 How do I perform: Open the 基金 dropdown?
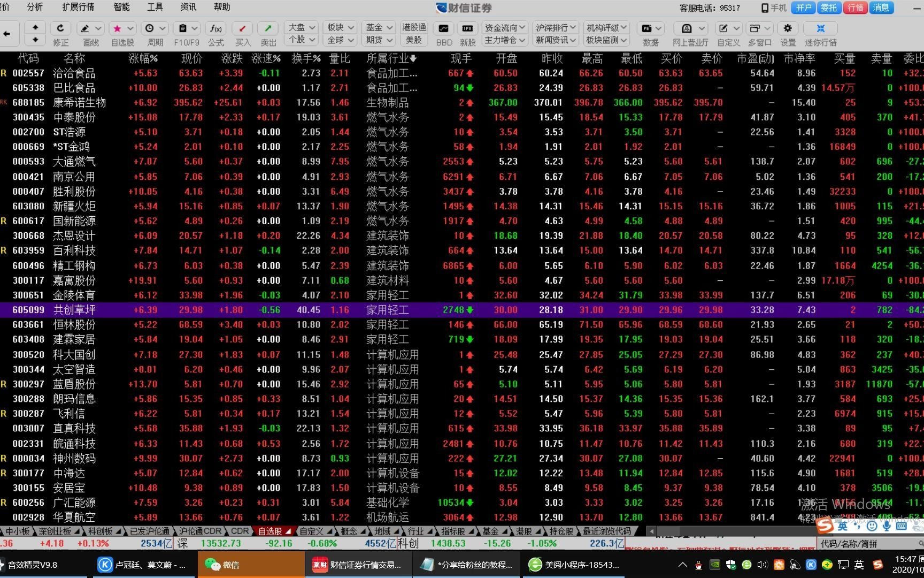pyautogui.click(x=379, y=27)
